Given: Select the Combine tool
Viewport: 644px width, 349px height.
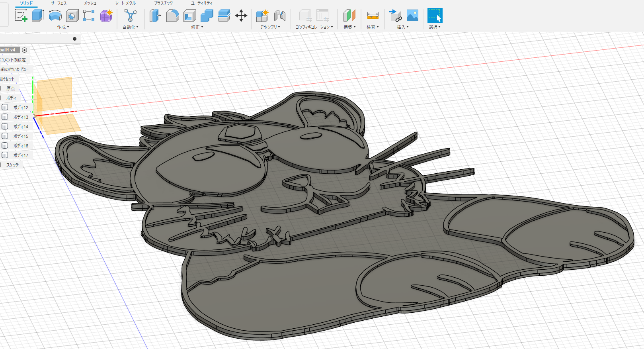Looking at the screenshot, I should [x=207, y=16].
